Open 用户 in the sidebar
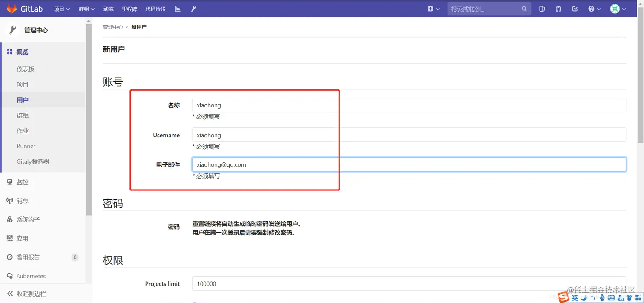This screenshot has height=303, width=644. pyautogui.click(x=23, y=100)
